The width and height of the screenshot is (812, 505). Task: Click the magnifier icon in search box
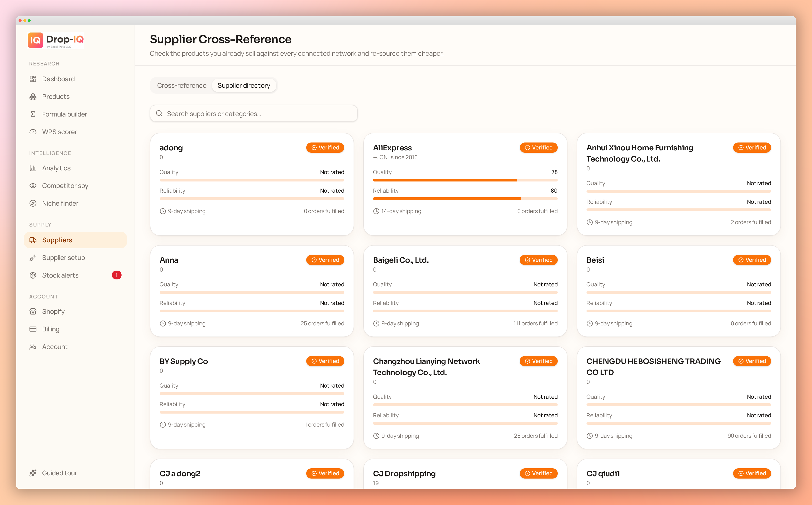pyautogui.click(x=159, y=113)
